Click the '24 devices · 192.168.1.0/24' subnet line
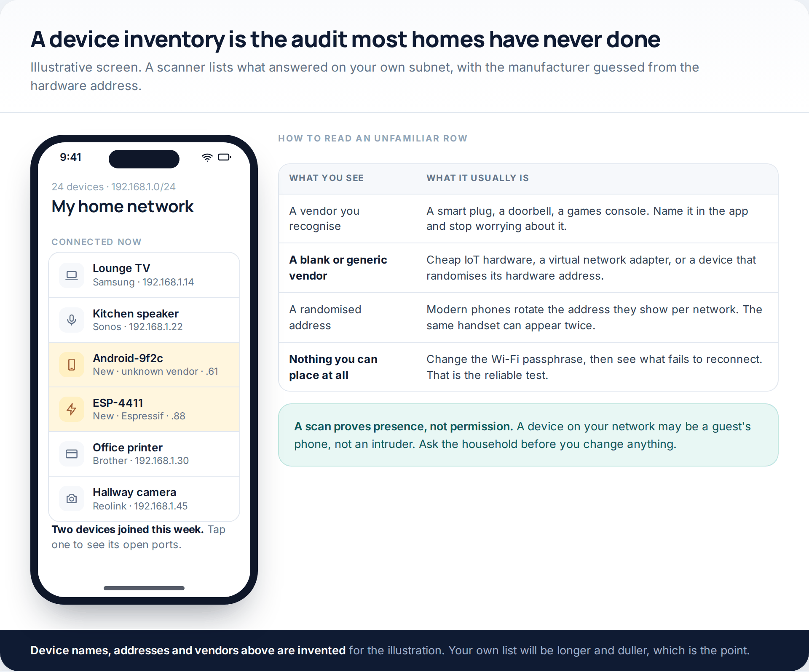The height and width of the screenshot is (672, 809). click(113, 187)
